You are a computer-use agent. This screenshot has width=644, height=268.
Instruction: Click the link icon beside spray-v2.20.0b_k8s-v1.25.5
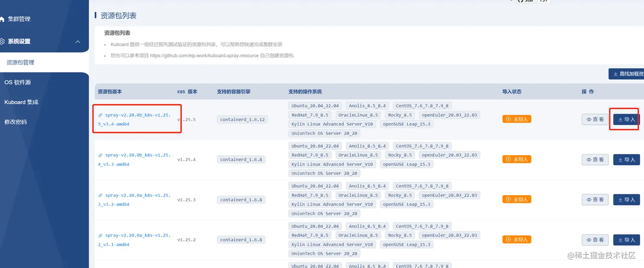click(101, 115)
